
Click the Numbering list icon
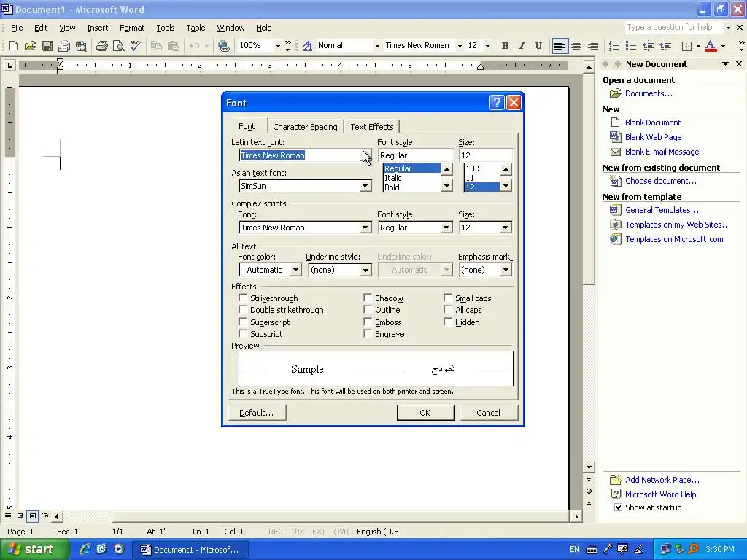pos(614,46)
